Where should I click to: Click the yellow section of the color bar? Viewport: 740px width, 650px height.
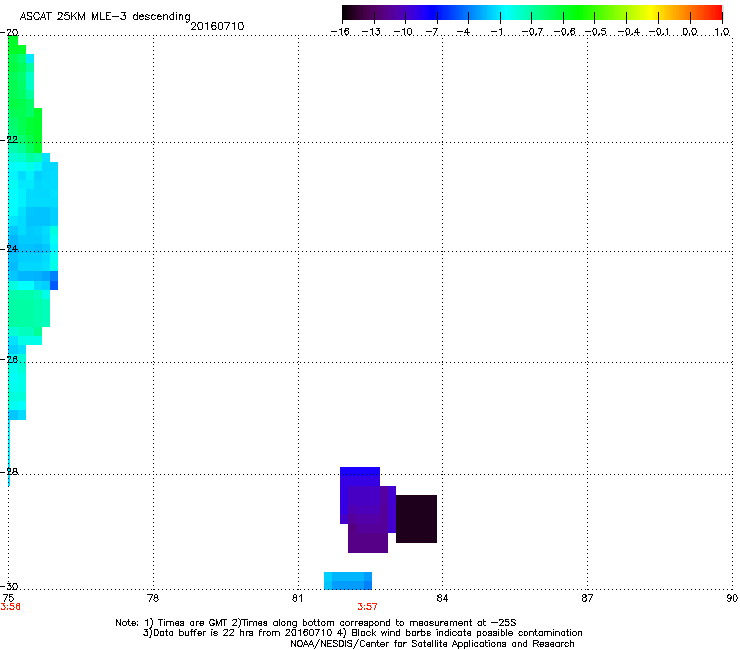pyautogui.click(x=652, y=12)
